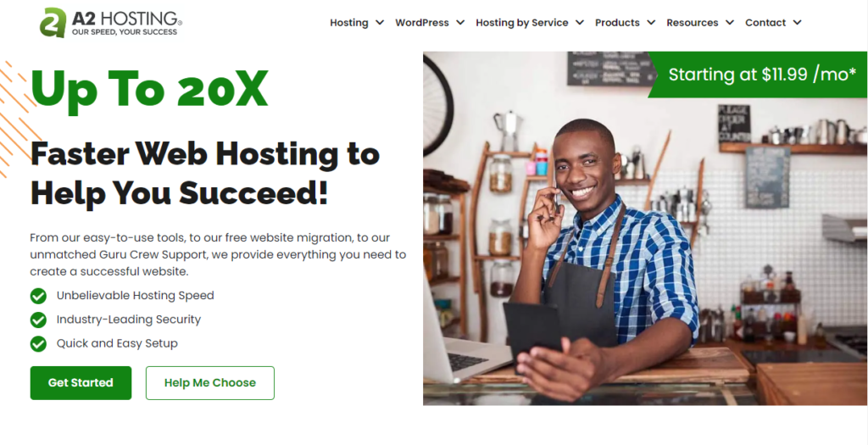Open the Hosting by Service chevron

coord(580,23)
